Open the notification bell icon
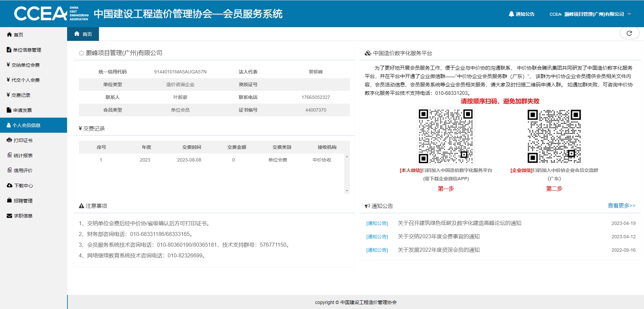This screenshot has width=644, height=309. pos(511,14)
